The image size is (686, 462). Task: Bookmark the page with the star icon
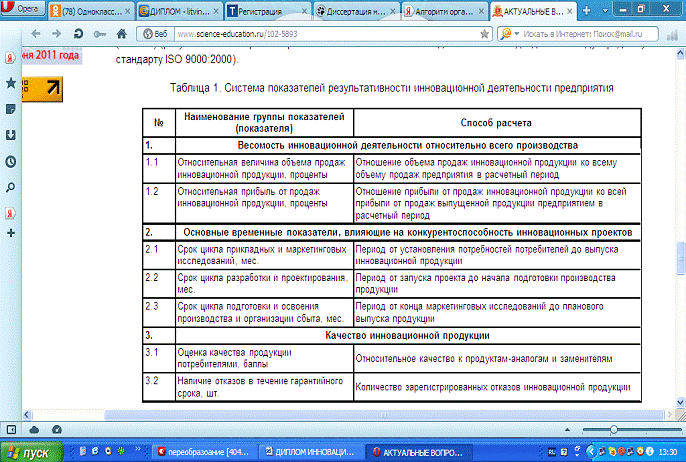point(484,34)
